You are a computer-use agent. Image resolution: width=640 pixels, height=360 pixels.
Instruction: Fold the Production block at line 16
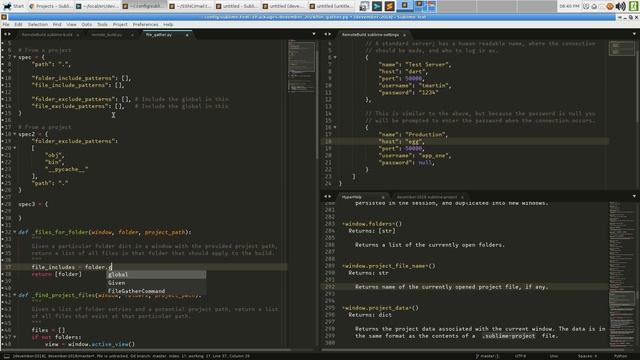pos(335,127)
